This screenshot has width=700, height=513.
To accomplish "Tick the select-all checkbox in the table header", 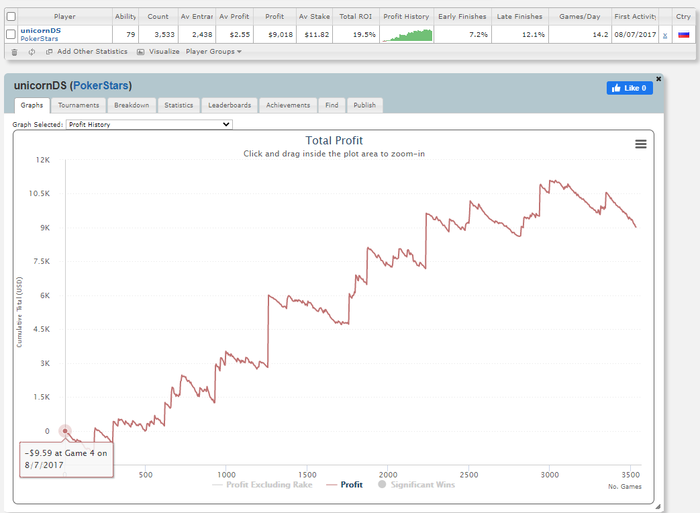I will [11, 17].
